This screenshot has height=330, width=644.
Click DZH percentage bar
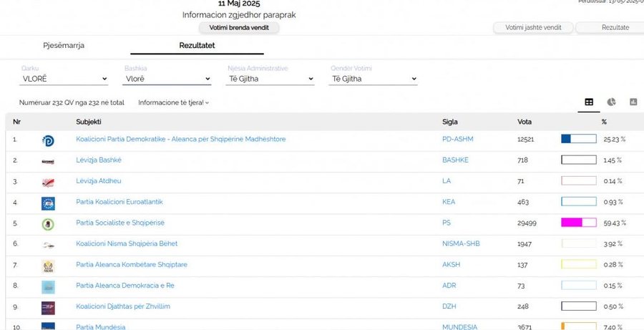(579, 306)
